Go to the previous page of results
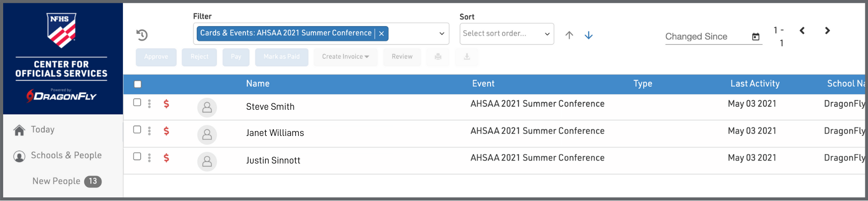Viewport: 868px width, 201px height. point(802,31)
